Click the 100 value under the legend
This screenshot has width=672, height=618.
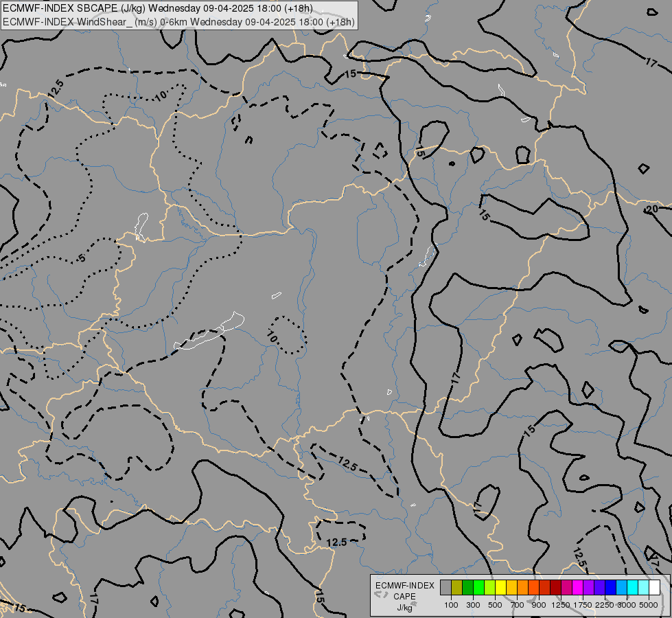click(451, 605)
